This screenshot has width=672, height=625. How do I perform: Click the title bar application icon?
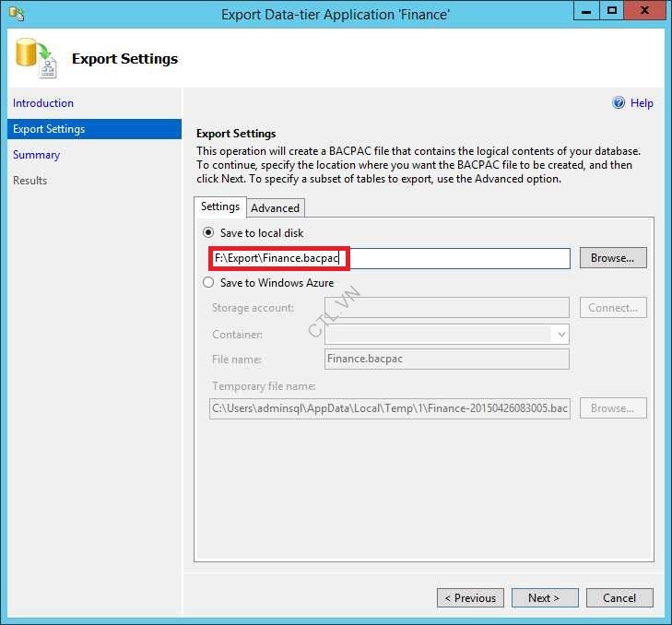pos(17,14)
